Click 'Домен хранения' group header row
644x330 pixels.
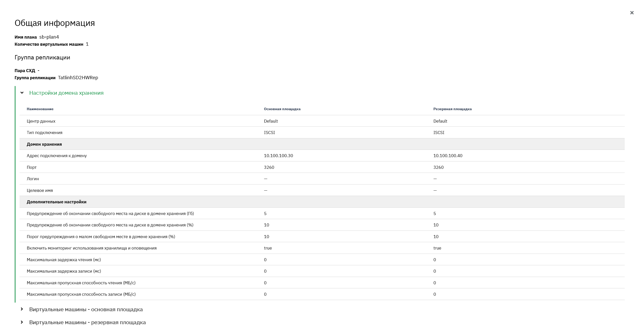point(322,144)
